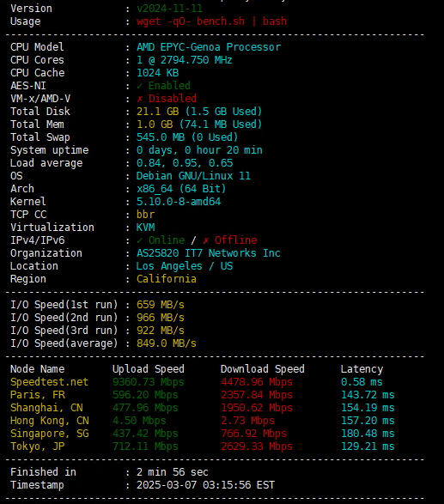
Task: Click the version v2024-11-11 text
Action: [x=169, y=9]
